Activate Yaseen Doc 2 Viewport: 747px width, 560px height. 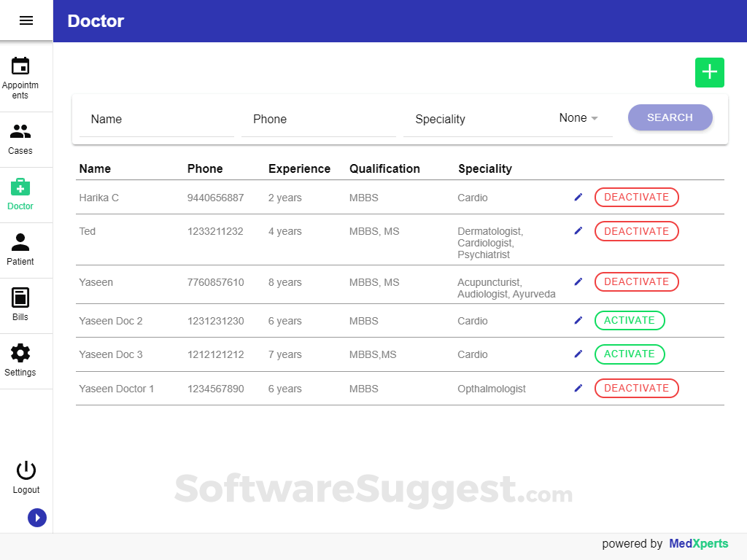coord(630,321)
